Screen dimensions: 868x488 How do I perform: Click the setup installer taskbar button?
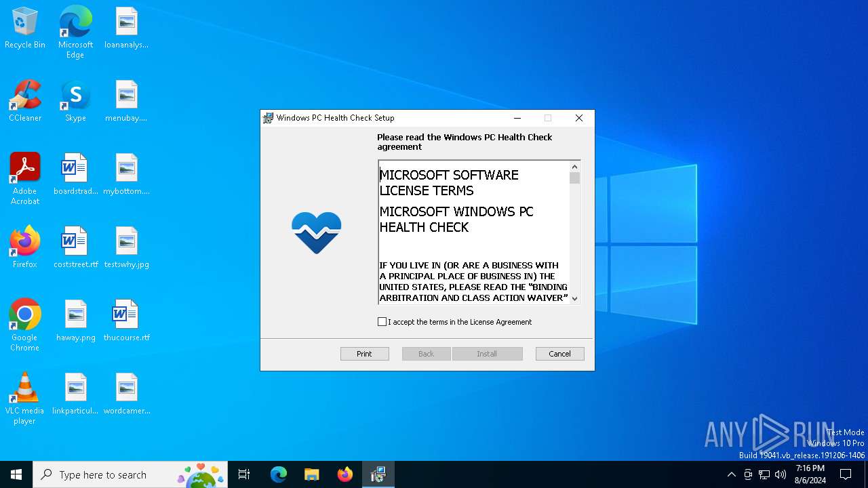pos(378,474)
